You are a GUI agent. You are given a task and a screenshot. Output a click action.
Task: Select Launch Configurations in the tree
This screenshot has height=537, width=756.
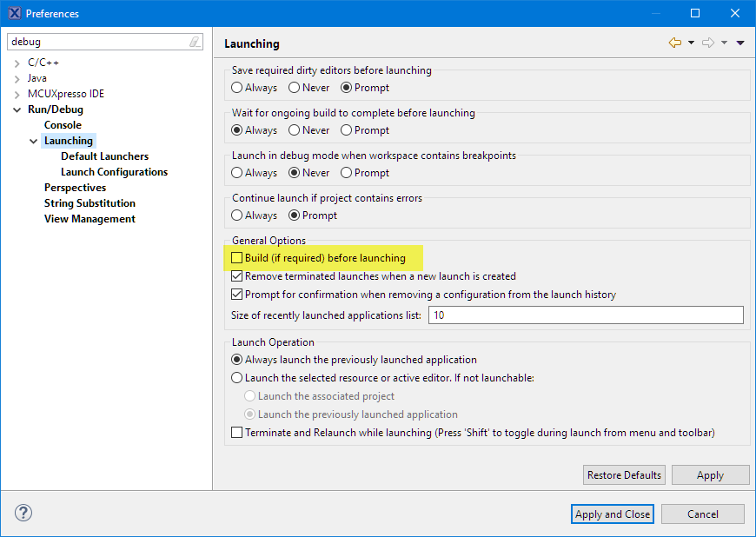click(x=114, y=172)
